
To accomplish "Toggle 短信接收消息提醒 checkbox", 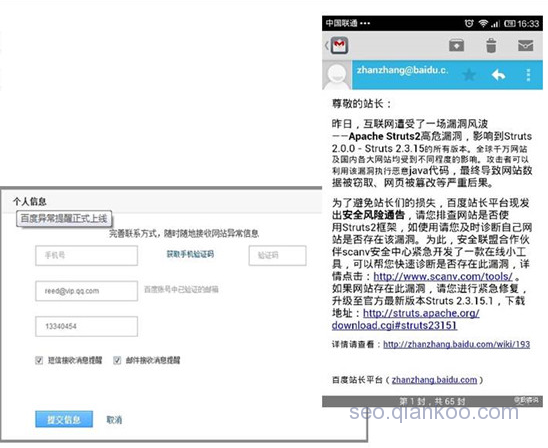I will 39,360.
